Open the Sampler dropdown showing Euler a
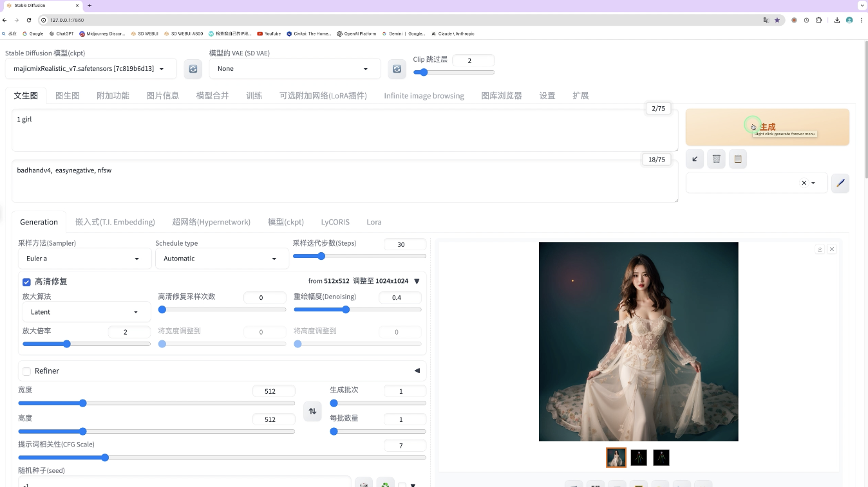 coord(84,259)
